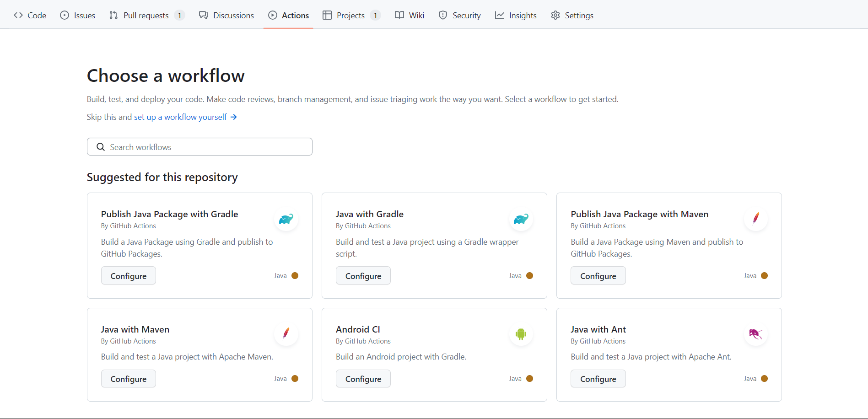Click the Publish Java Package with Maven title
Image resolution: width=868 pixels, height=419 pixels.
(x=639, y=214)
